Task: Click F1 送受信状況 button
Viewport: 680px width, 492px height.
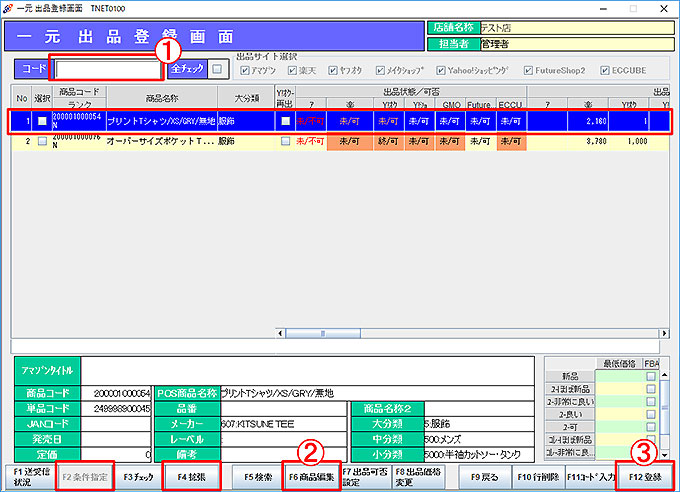Action: click(27, 477)
